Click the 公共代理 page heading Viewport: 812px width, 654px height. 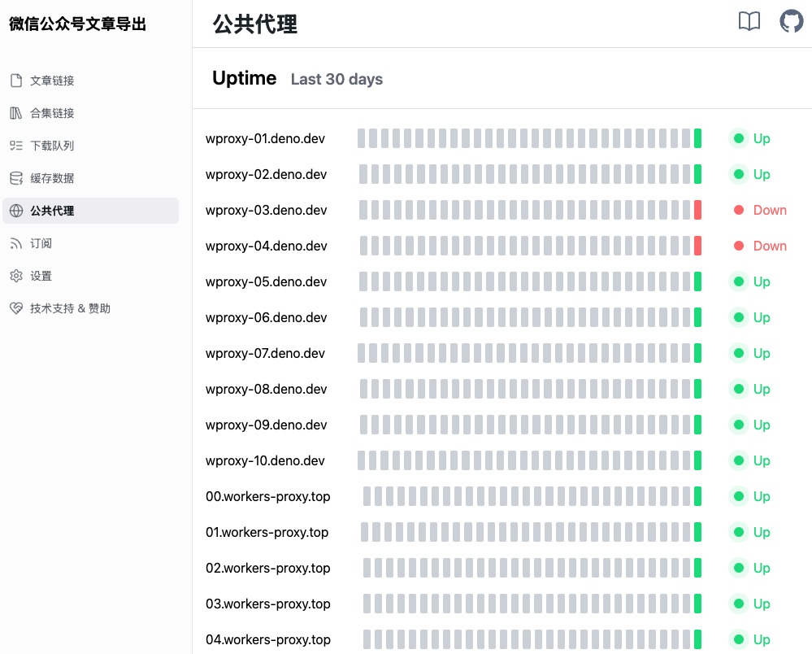pyautogui.click(x=255, y=24)
